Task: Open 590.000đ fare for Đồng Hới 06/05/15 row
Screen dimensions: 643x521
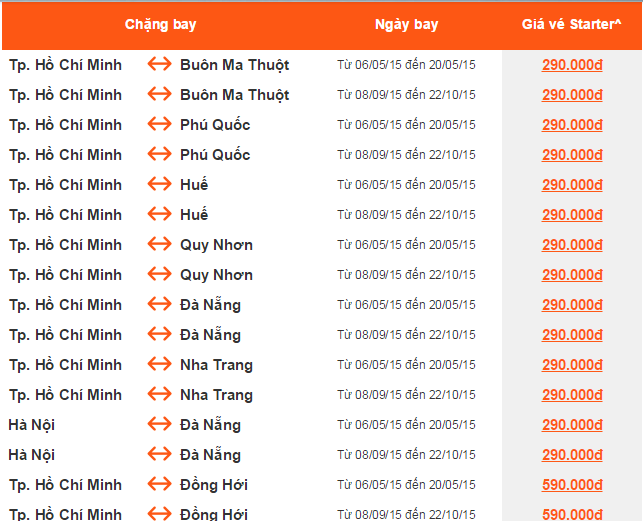Action: pyautogui.click(x=572, y=485)
